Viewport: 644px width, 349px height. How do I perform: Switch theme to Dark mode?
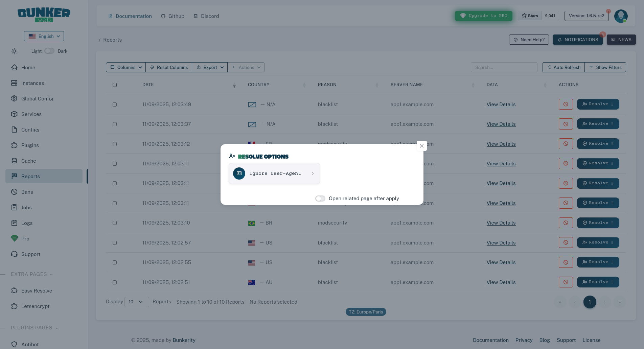49,51
